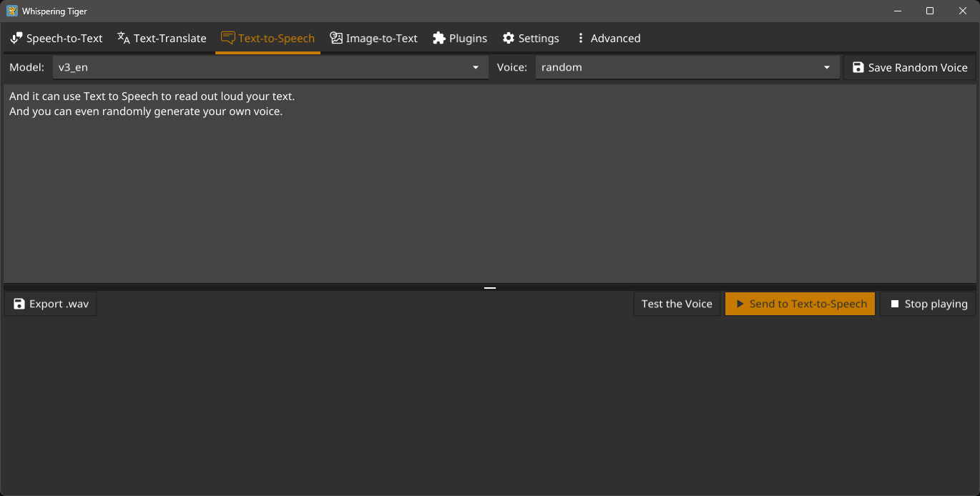The height and width of the screenshot is (496, 980).
Task: Click the horizontal splitter handle below text area
Action: coord(490,287)
